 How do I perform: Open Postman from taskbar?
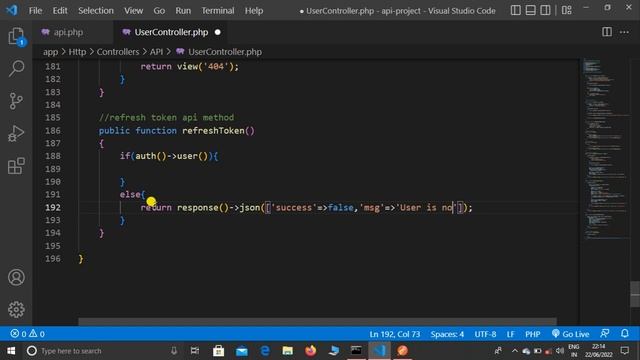tap(402, 351)
